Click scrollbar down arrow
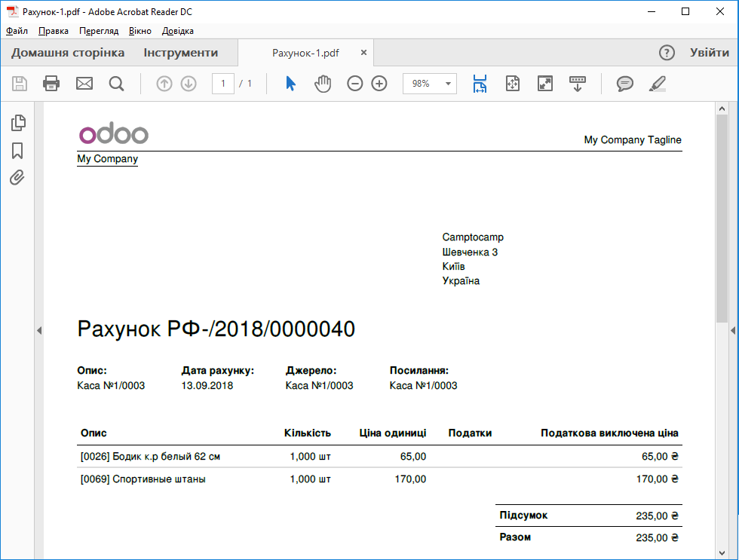The image size is (739, 560). tap(722, 553)
